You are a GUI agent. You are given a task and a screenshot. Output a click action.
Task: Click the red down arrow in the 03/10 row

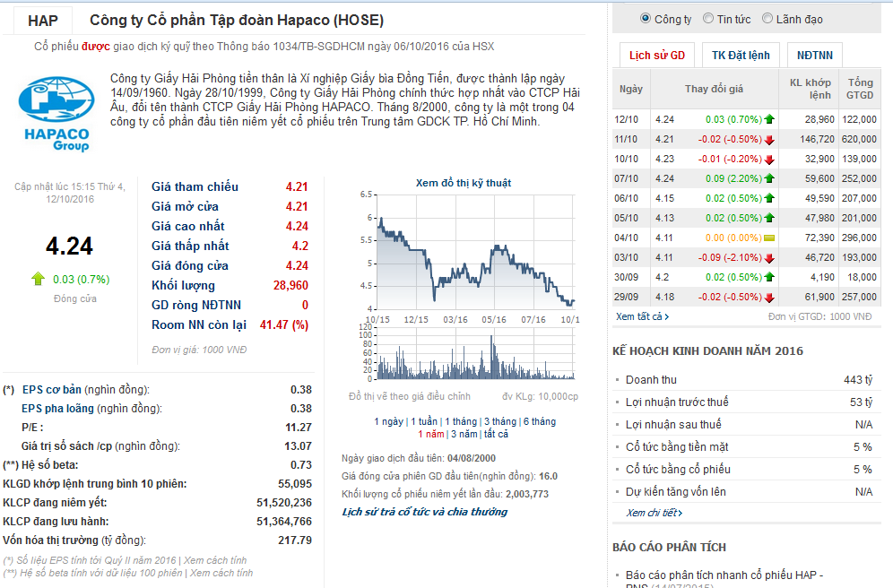[x=769, y=258]
